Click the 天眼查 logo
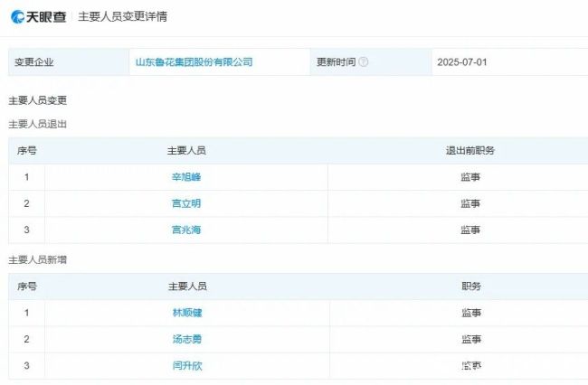Image resolution: width=588 pixels, height=385 pixels. tap(39, 16)
